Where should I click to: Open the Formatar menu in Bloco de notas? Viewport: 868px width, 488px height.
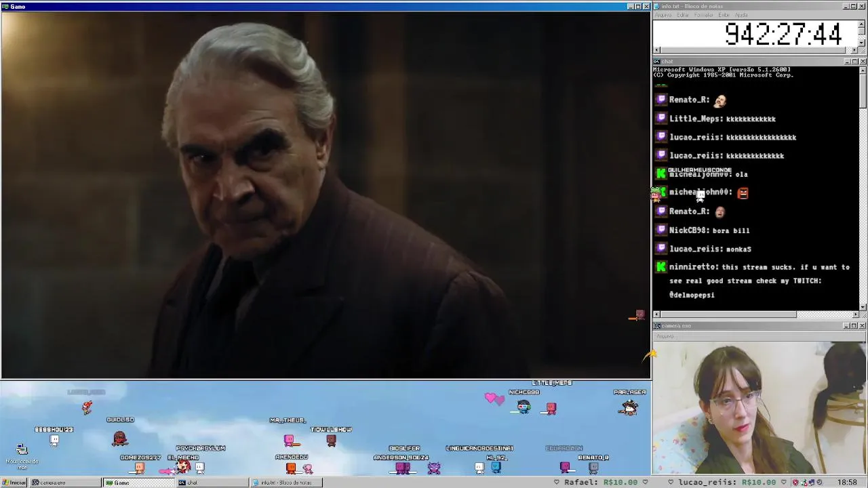(x=705, y=15)
